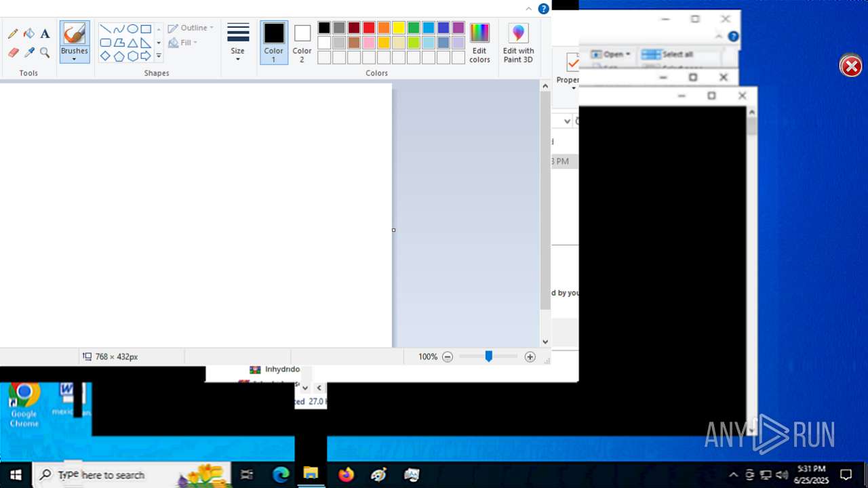
Task: Select the Fill with color bucket tool
Action: click(29, 34)
